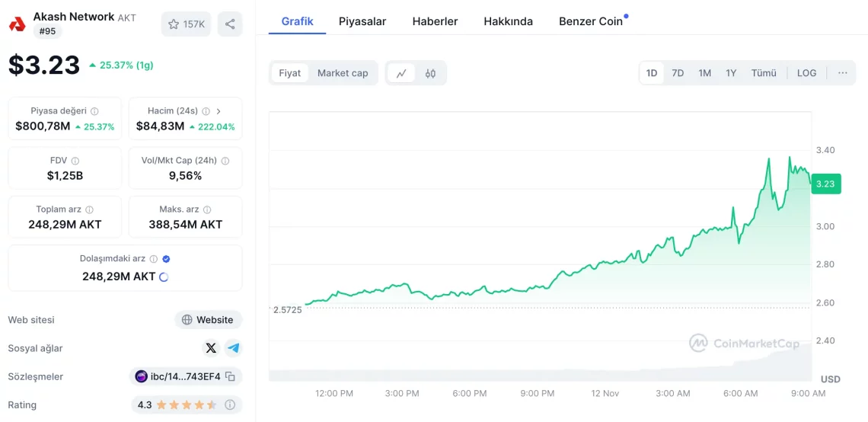Expand Hacim (24s) chevron arrow
This screenshot has height=422, width=868.
point(219,110)
